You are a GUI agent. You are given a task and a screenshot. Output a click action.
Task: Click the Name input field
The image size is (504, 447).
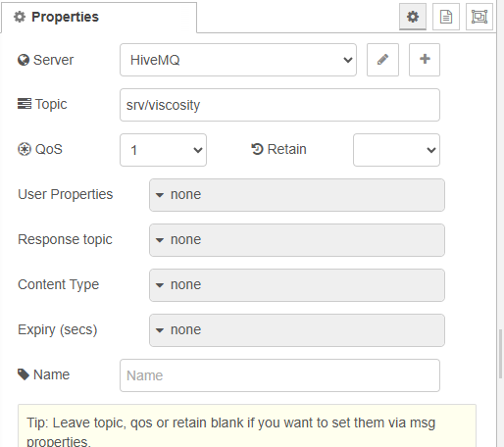pyautogui.click(x=279, y=375)
